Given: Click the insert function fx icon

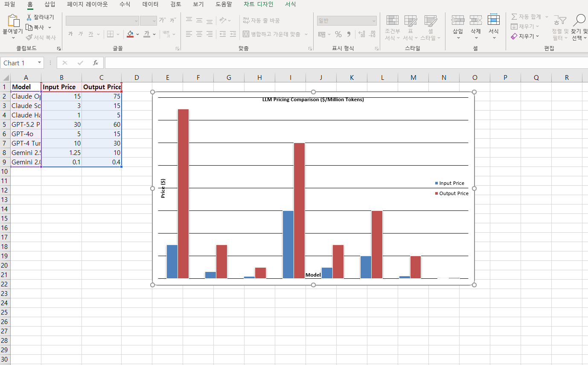Looking at the screenshot, I should tap(96, 63).
